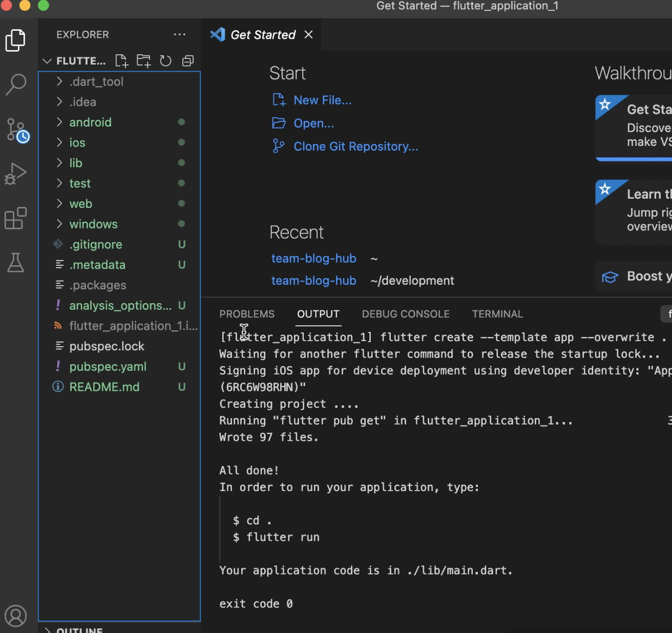Image resolution: width=672 pixels, height=633 pixels.
Task: Click the Accounts icon in activity bar
Action: coord(16,616)
